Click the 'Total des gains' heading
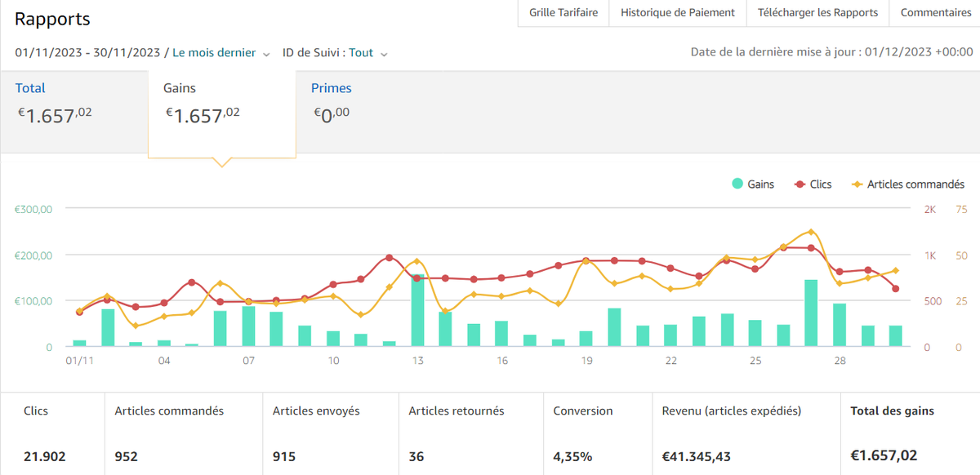 pyautogui.click(x=891, y=411)
